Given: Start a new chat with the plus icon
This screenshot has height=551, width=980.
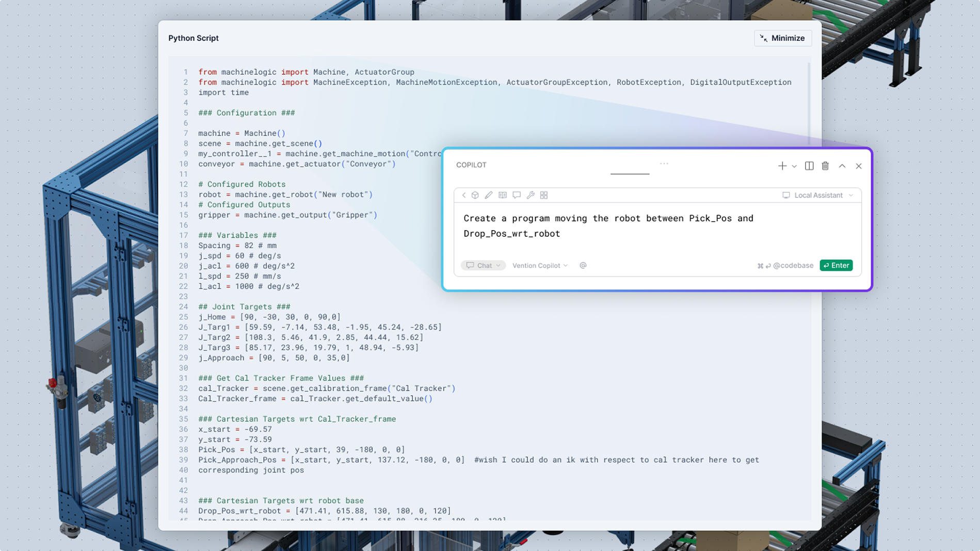Looking at the screenshot, I should point(782,166).
